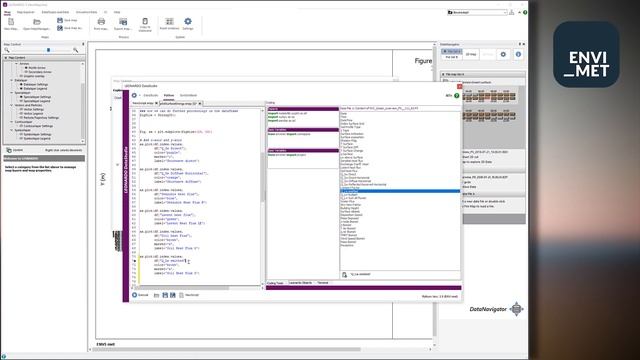Click the zoom-out magnifier in Map Control

[7, 50]
